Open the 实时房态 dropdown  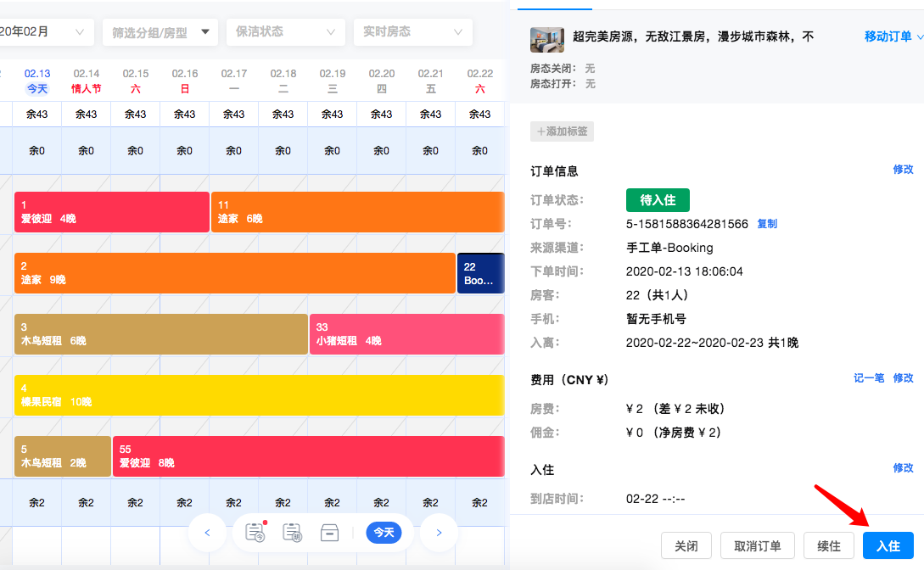tap(412, 31)
